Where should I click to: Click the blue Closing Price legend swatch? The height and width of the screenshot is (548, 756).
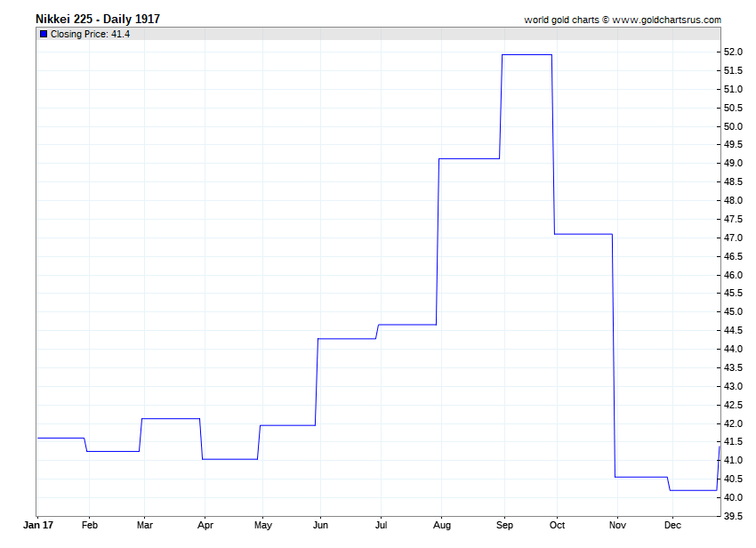[x=44, y=34]
